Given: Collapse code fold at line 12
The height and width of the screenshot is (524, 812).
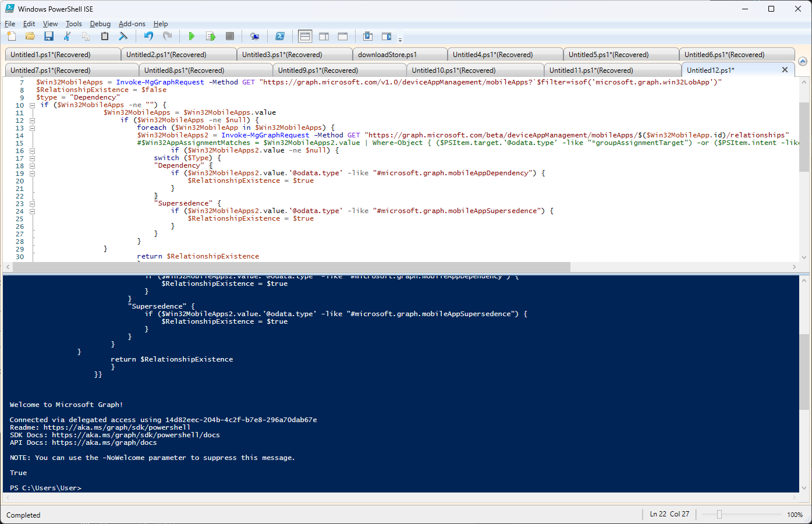Looking at the screenshot, I should coord(32,121).
